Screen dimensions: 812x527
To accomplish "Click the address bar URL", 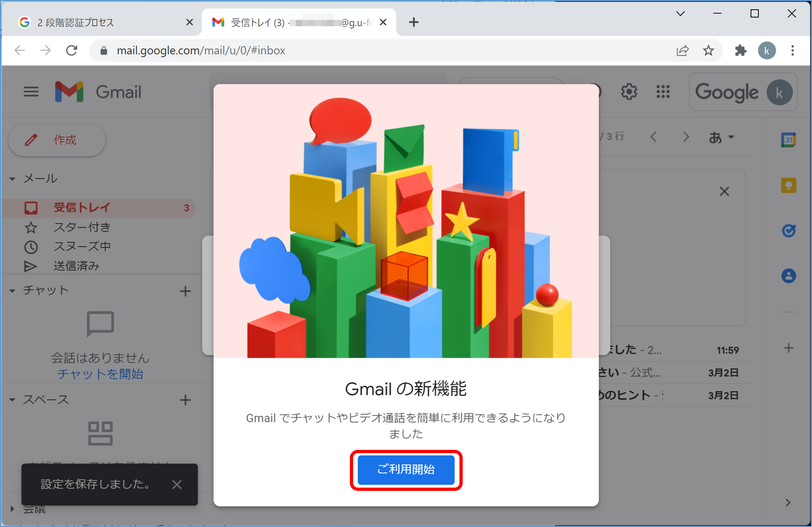I will [x=201, y=51].
